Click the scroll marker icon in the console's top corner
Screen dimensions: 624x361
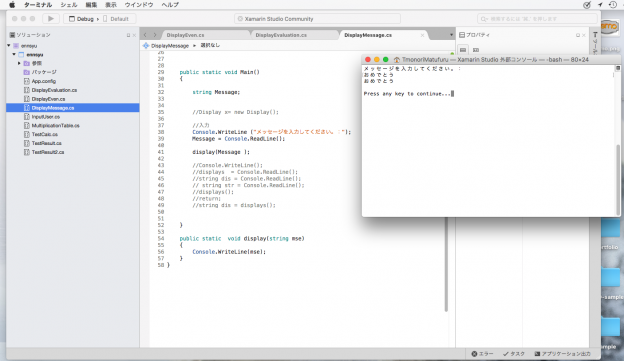point(618,68)
